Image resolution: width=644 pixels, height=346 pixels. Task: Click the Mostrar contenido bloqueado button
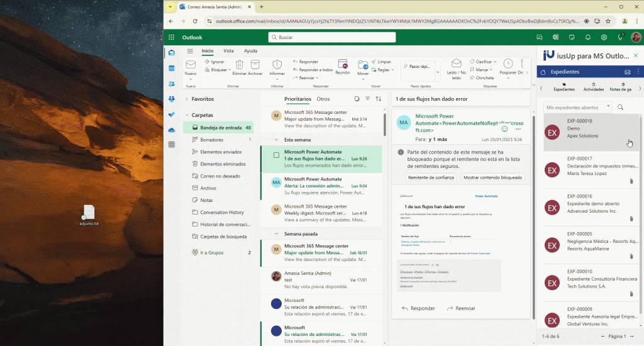pos(492,177)
